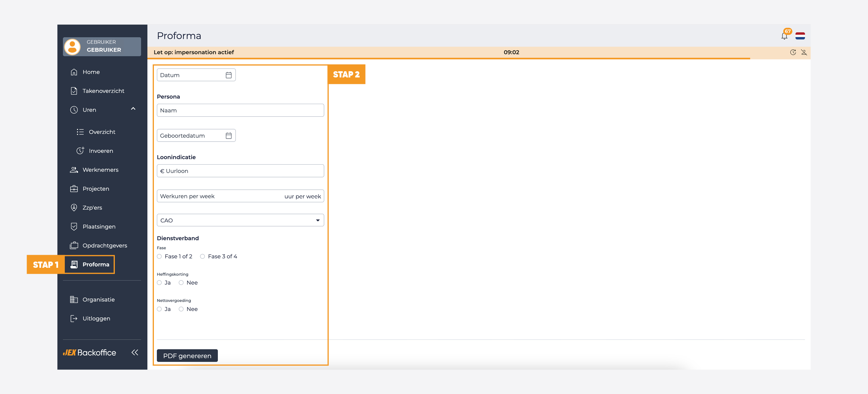Click PDF genereren button
Viewport: 868px width, 394px height.
(187, 356)
